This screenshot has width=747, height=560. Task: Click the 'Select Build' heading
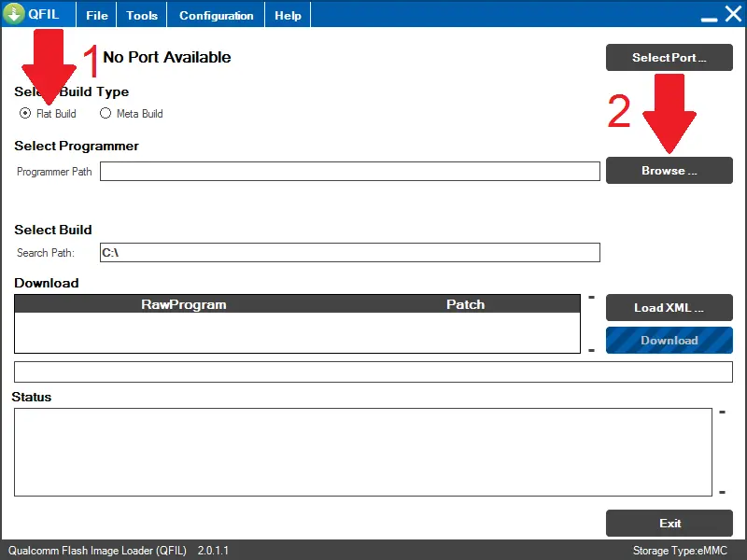coord(53,230)
